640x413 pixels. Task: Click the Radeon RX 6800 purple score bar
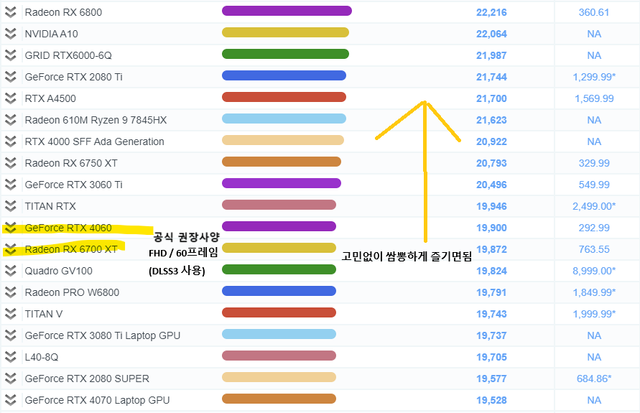point(286,11)
